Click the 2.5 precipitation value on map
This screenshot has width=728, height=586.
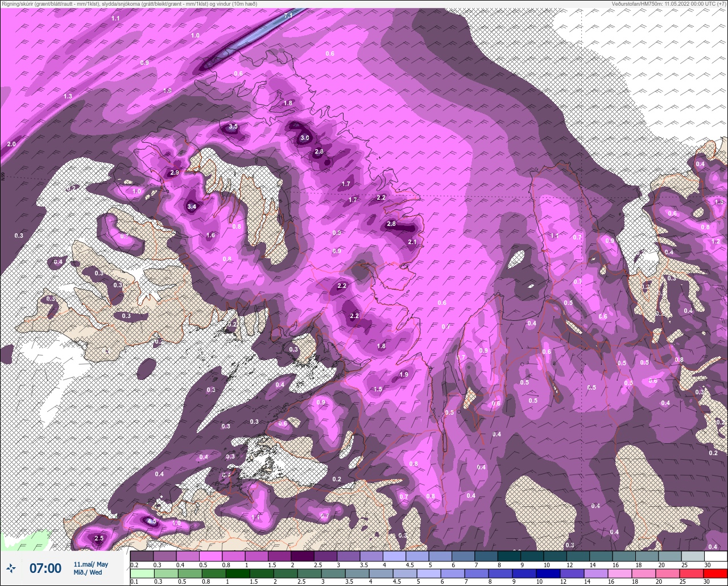99,538
